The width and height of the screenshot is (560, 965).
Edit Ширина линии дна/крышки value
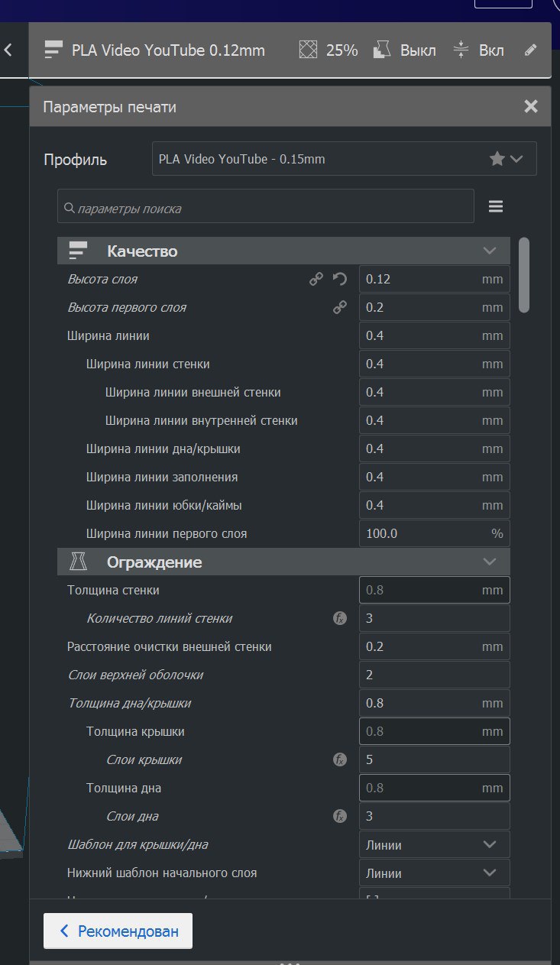click(x=435, y=448)
